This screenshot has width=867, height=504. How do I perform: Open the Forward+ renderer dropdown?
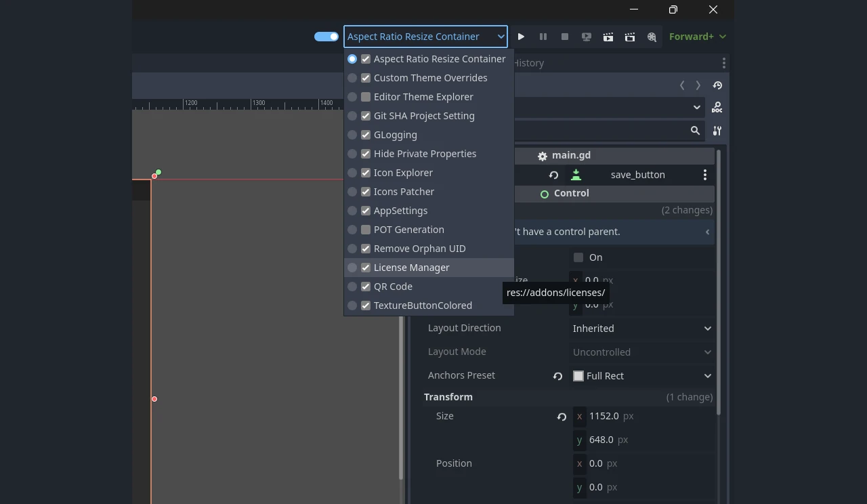tap(698, 37)
